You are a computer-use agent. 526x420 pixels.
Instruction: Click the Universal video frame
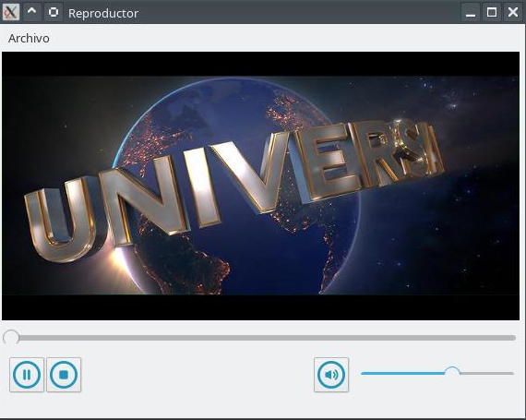tap(260, 186)
